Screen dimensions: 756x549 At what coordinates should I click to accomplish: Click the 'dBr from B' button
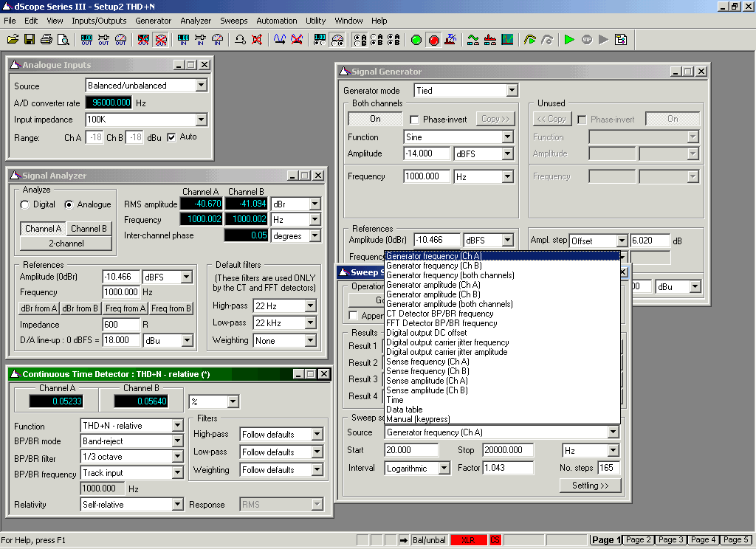click(x=80, y=308)
